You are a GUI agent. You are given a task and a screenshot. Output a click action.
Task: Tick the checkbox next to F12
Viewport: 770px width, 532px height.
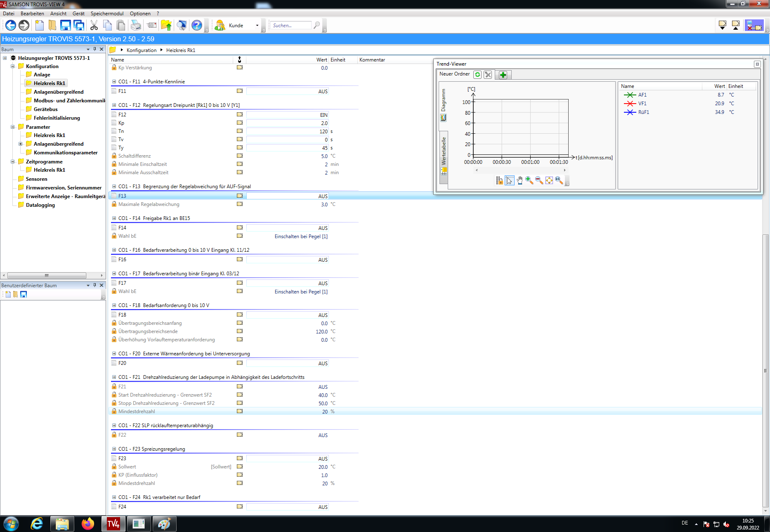[x=114, y=115]
